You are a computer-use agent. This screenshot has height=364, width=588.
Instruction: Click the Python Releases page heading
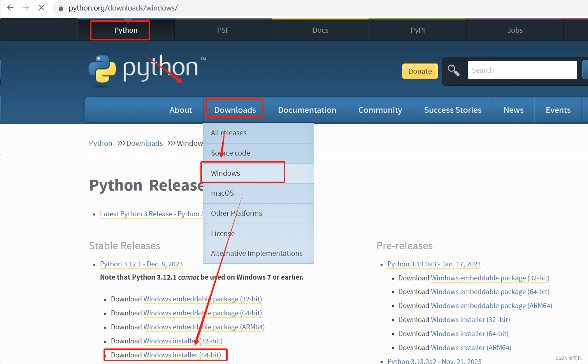pyautogui.click(x=146, y=185)
